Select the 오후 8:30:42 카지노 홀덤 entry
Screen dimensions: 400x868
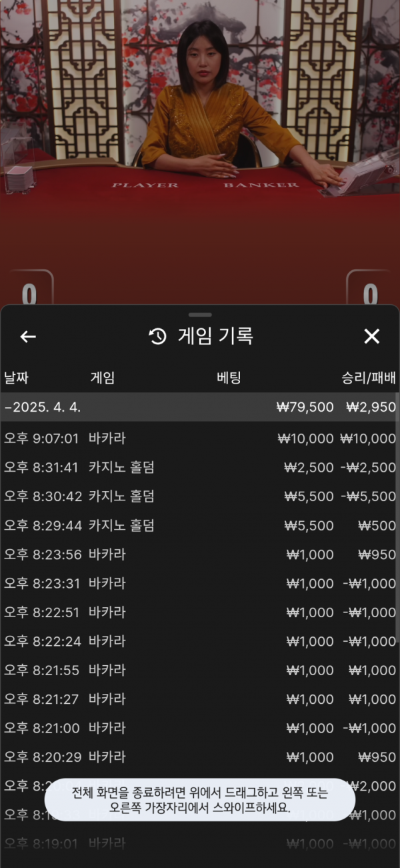pyautogui.click(x=200, y=496)
